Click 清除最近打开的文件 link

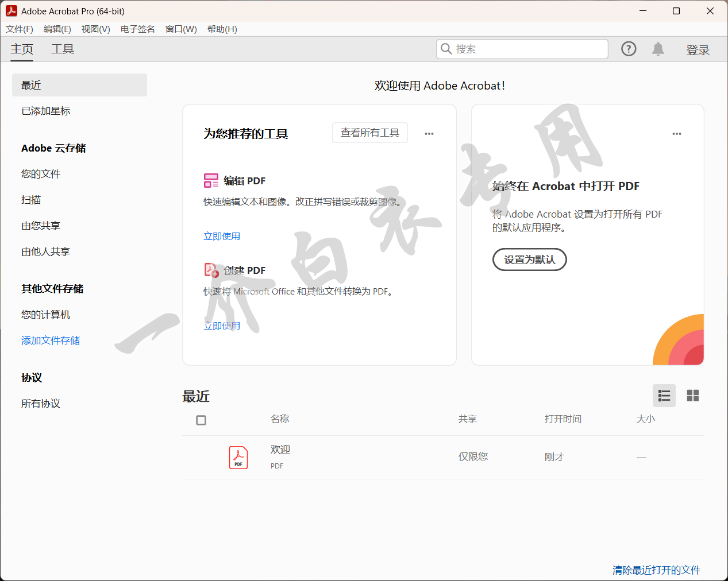pyautogui.click(x=656, y=570)
